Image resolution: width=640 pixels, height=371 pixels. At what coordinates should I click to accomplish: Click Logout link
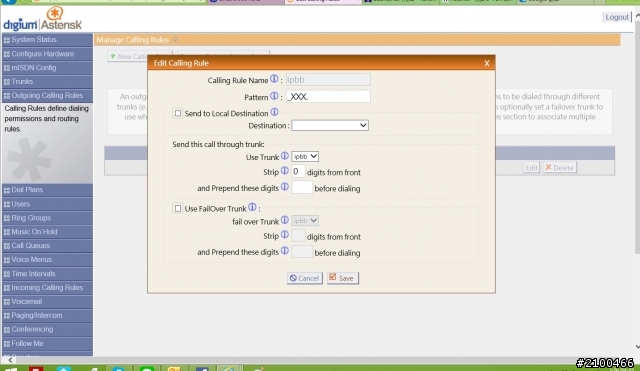[x=617, y=17]
